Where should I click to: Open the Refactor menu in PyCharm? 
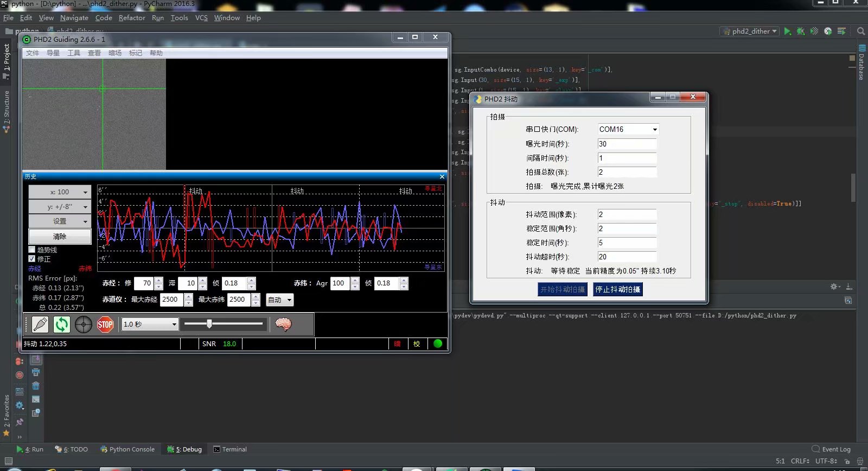coord(132,18)
